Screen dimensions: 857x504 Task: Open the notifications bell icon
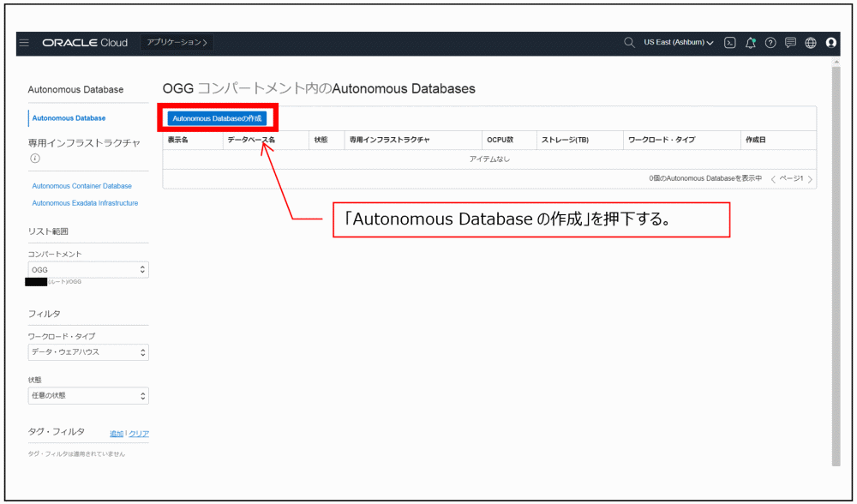(x=751, y=43)
